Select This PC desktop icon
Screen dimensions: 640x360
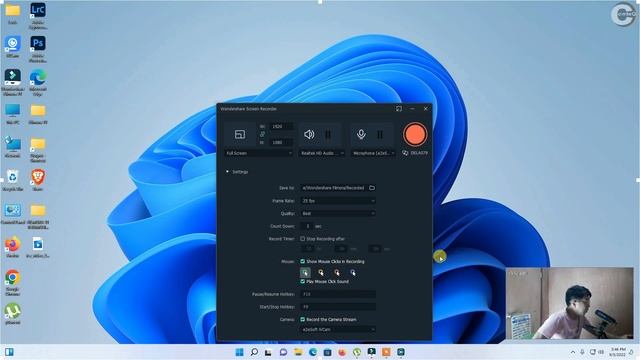13,114
